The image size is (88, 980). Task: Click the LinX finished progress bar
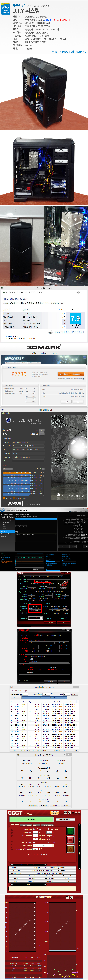click(45, 698)
